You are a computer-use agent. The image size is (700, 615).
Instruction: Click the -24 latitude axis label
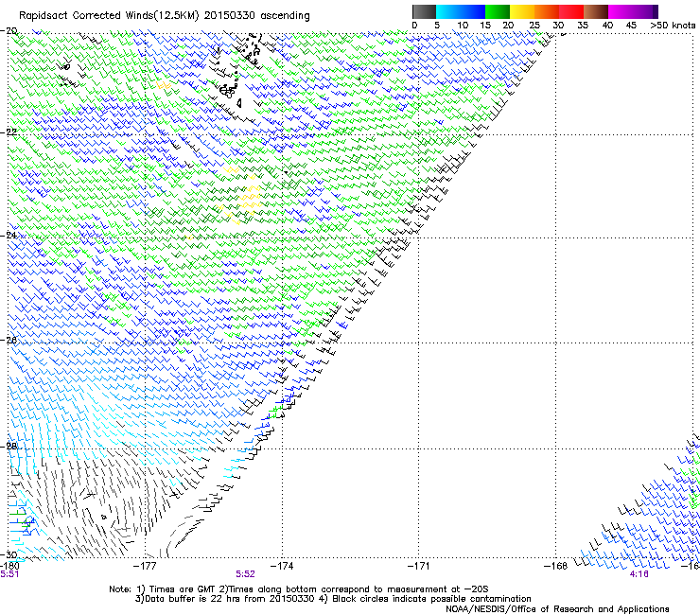coord(9,236)
